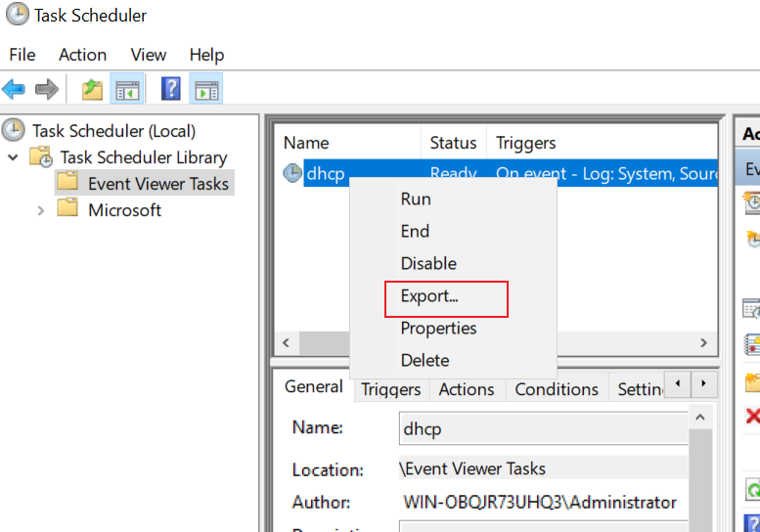The width and height of the screenshot is (760, 532).
Task: Collapse the Task Scheduler Library node
Action: [x=14, y=157]
